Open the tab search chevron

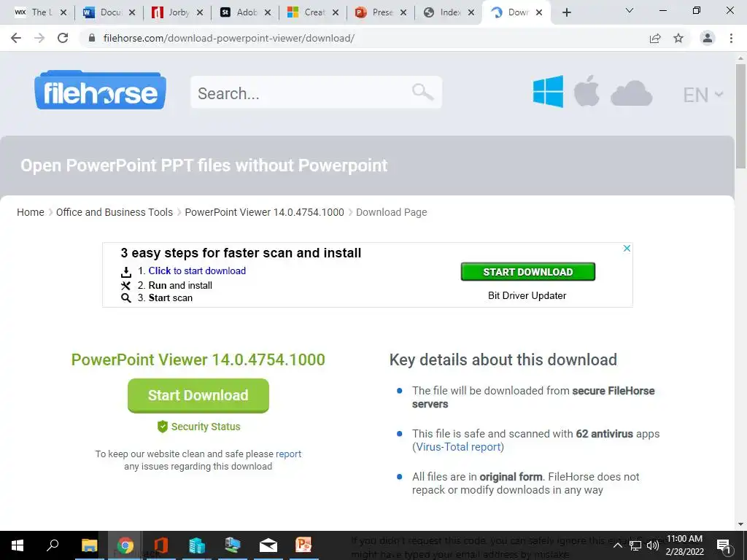tap(630, 10)
